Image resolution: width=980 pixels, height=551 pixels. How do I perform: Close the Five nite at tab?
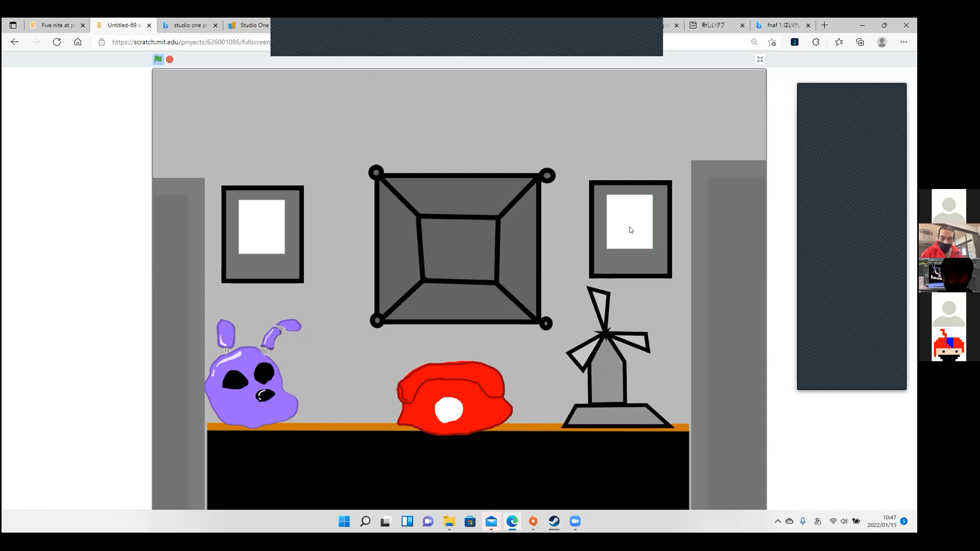83,26
